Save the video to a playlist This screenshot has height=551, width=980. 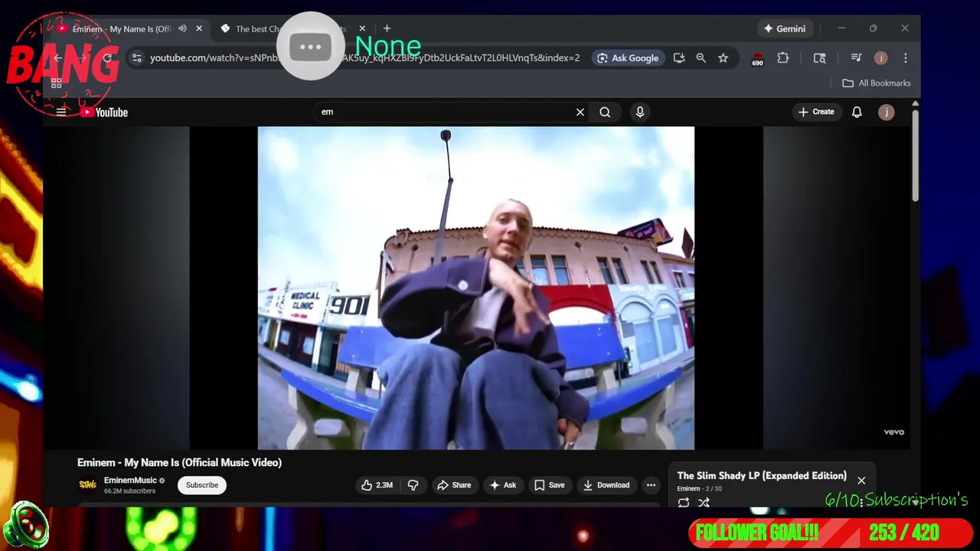click(x=549, y=485)
